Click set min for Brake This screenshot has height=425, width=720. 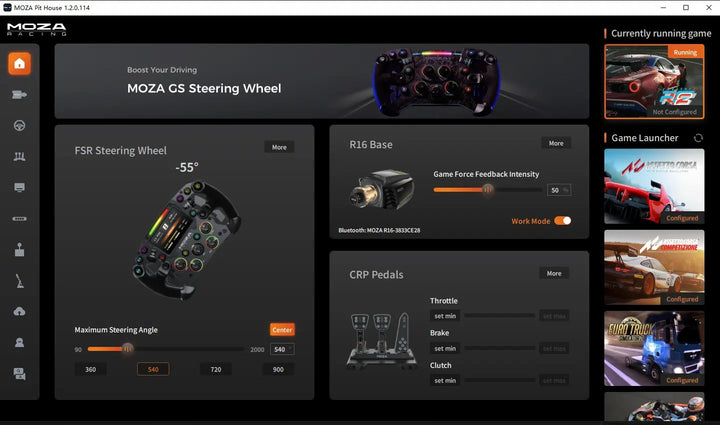(445, 348)
